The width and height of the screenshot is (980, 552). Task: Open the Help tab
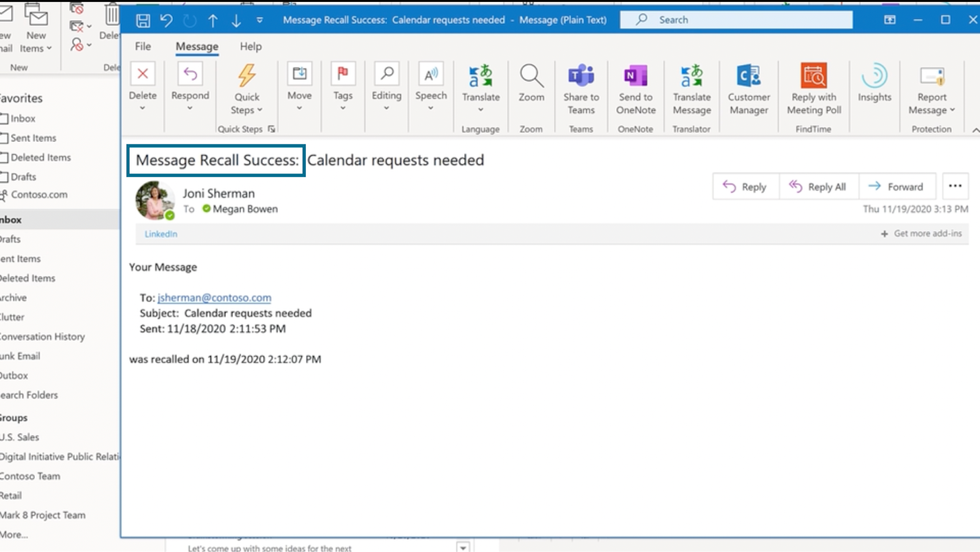pyautogui.click(x=250, y=46)
